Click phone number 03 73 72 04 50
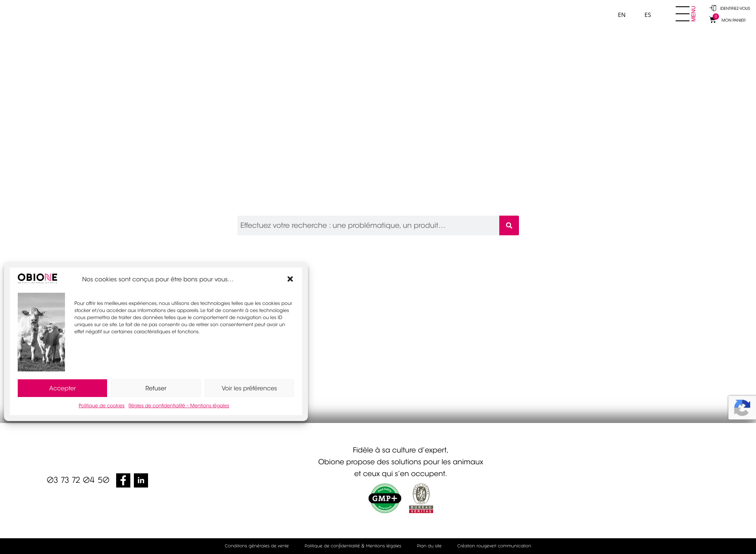Image resolution: width=756 pixels, height=554 pixels. pos(78,480)
